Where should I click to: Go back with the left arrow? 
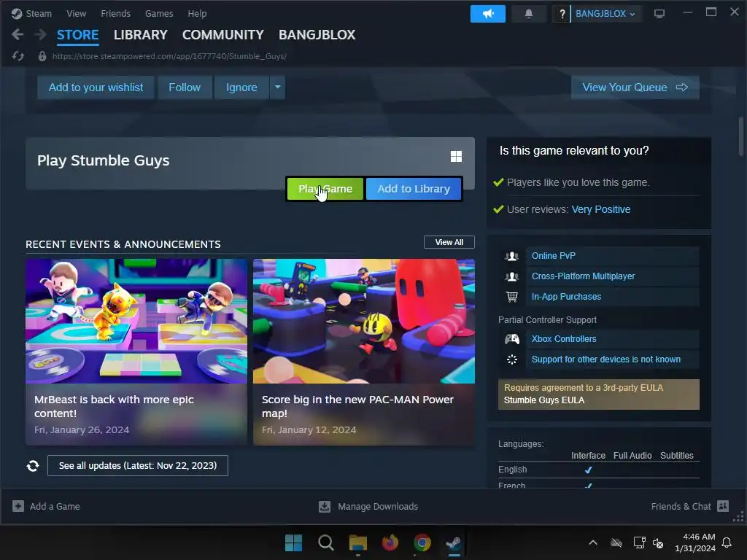pyautogui.click(x=18, y=34)
